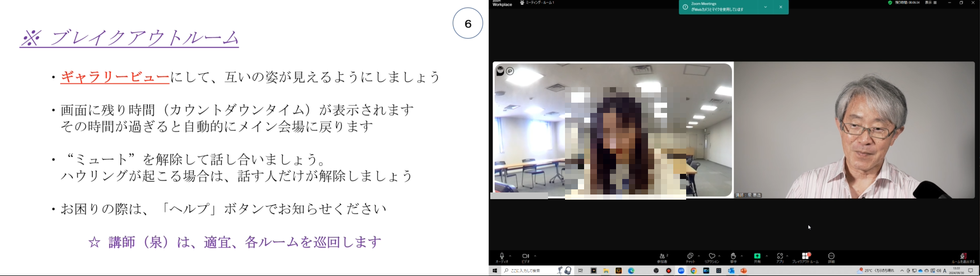This screenshot has height=276, width=980.
Task: Open the 参加者 participants panel
Action: (x=662, y=258)
